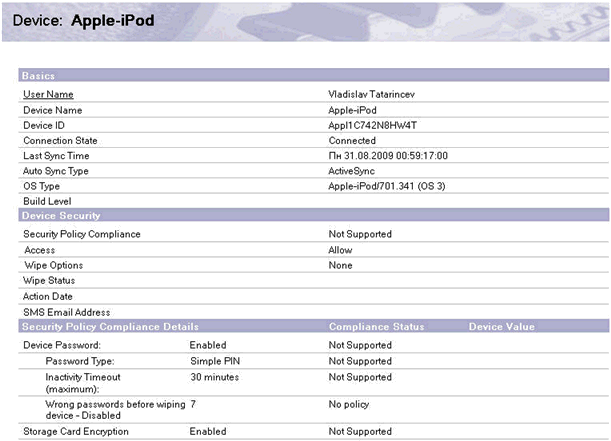The width and height of the screenshot is (611, 441).
Task: Click the 'Security Policy Compliance' row label
Action: (82, 234)
